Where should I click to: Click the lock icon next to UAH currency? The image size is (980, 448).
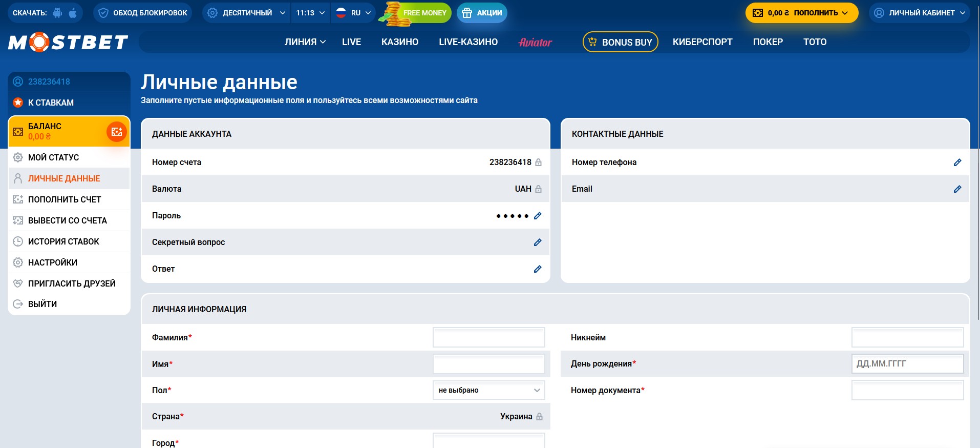pos(538,189)
